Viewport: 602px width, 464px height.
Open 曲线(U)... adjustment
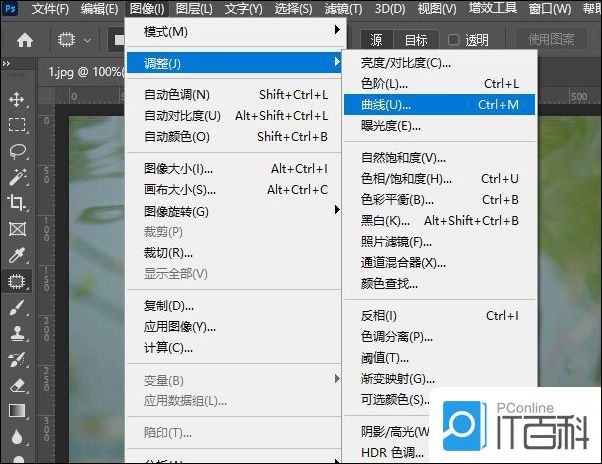tap(439, 104)
